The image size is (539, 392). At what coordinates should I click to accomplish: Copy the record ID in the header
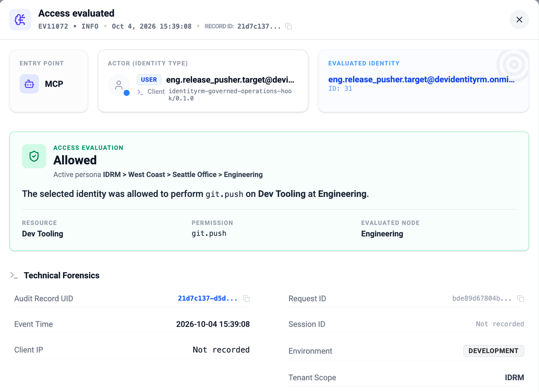pyautogui.click(x=288, y=26)
